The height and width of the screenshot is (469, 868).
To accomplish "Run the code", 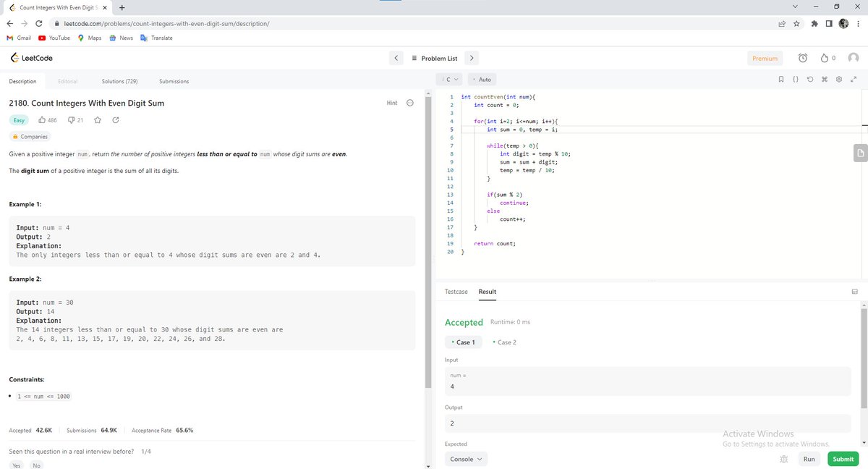I will [809, 459].
